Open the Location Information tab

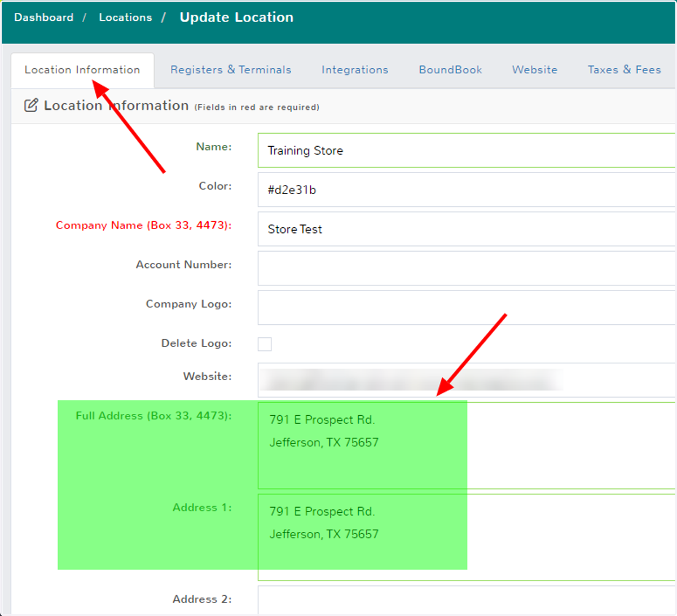tap(82, 70)
